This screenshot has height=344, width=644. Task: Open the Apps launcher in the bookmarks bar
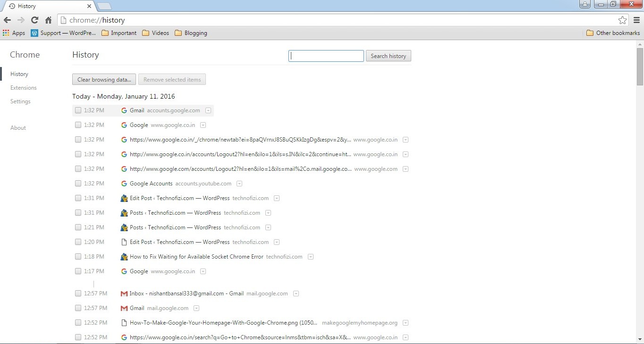click(14, 33)
